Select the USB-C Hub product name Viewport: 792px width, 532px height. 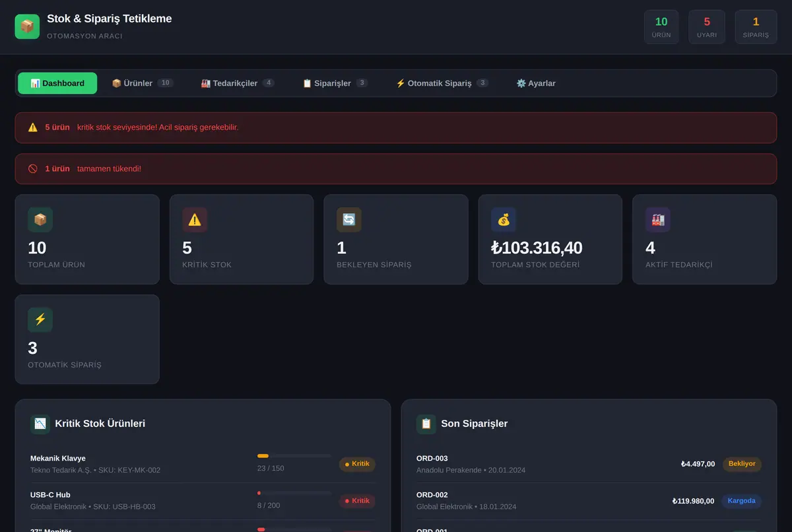pos(50,495)
